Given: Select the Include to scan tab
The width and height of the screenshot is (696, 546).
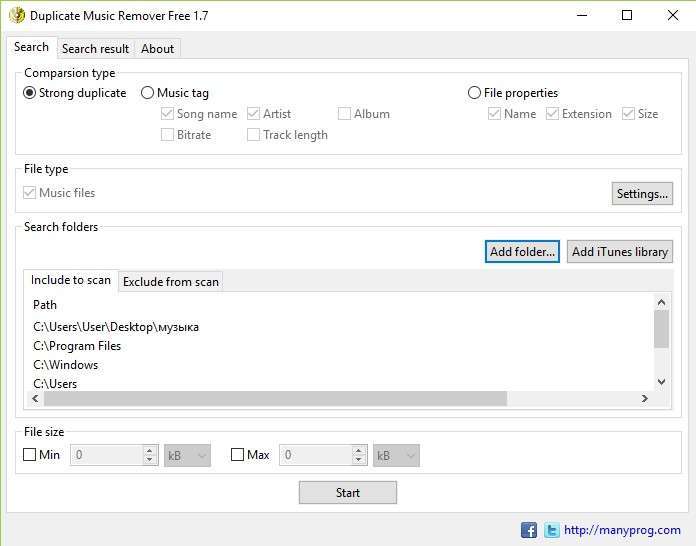Looking at the screenshot, I should [x=71, y=280].
